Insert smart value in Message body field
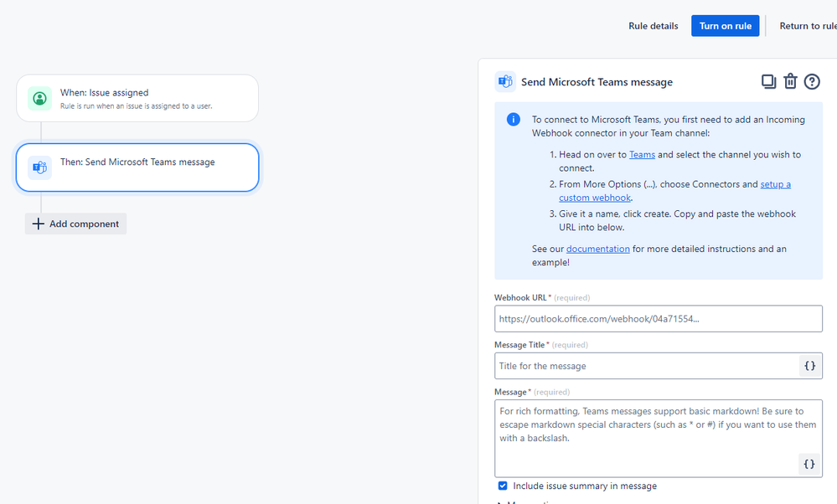 coord(809,464)
